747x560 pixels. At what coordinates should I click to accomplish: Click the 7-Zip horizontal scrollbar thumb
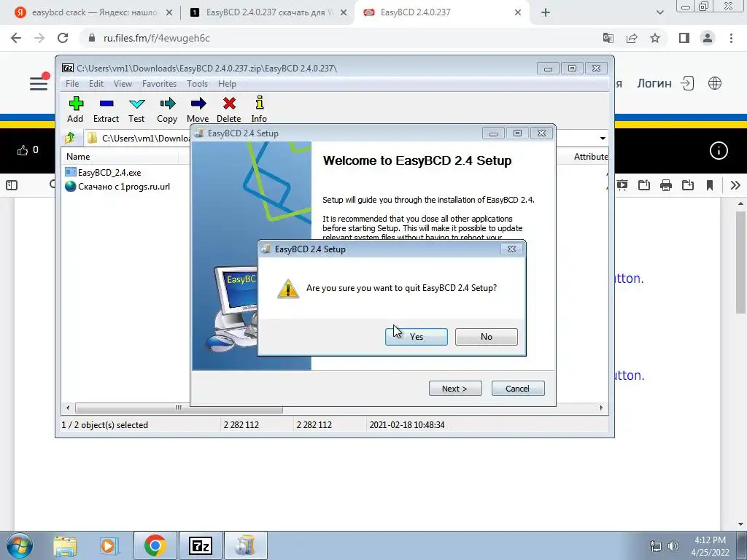pyautogui.click(x=179, y=408)
